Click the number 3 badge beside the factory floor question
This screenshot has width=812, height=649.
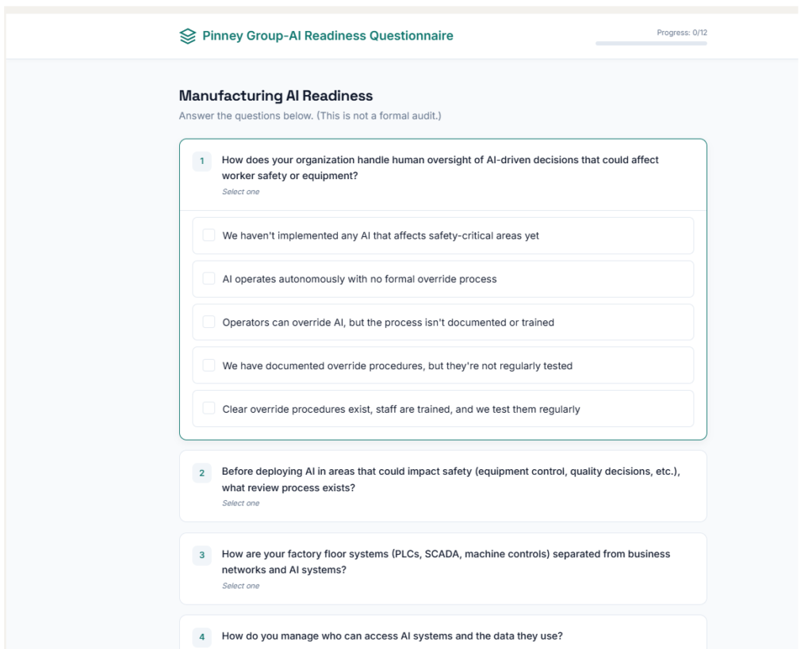201,555
